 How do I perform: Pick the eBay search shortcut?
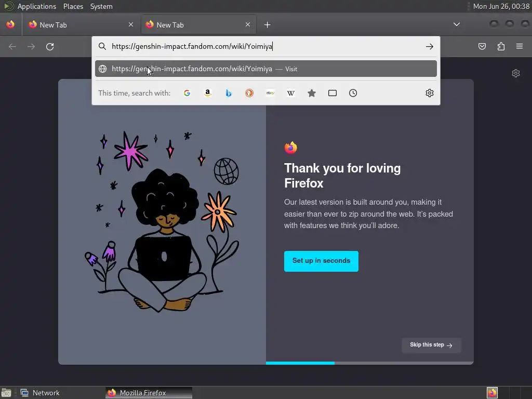[270, 93]
